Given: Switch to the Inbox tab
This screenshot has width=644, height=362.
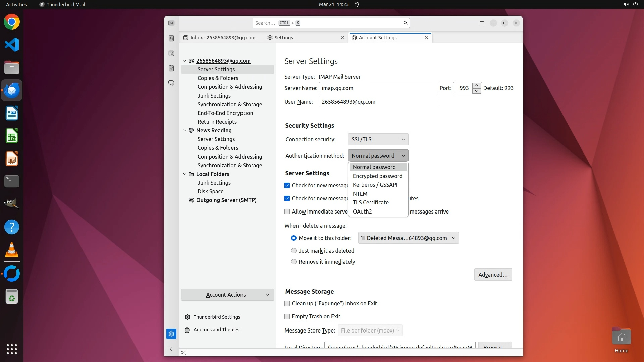Looking at the screenshot, I should point(220,38).
